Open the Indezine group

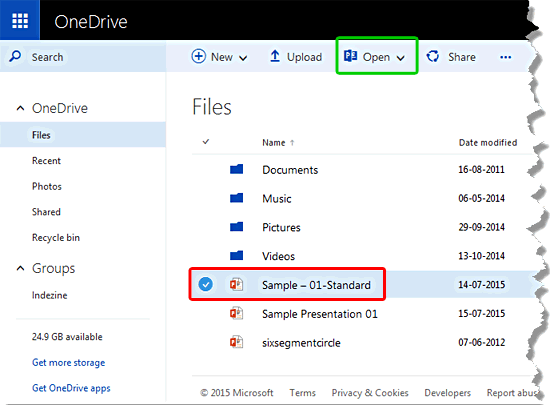tap(49, 295)
